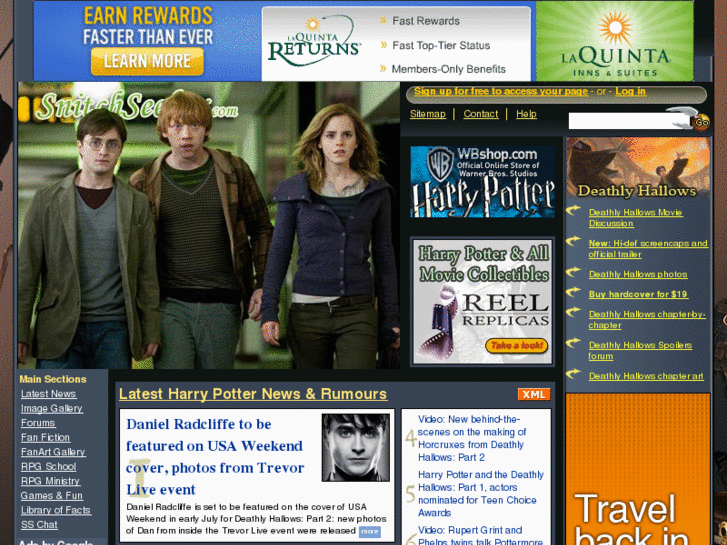
Task: Click the Daniel Radcliffe article thumbnail
Action: [x=356, y=448]
